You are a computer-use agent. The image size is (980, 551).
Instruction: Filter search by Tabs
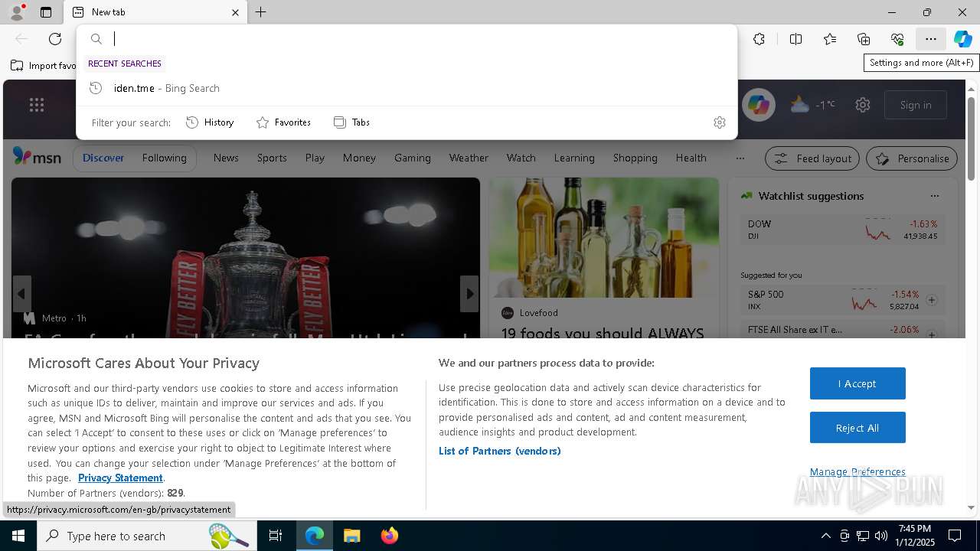coord(352,122)
